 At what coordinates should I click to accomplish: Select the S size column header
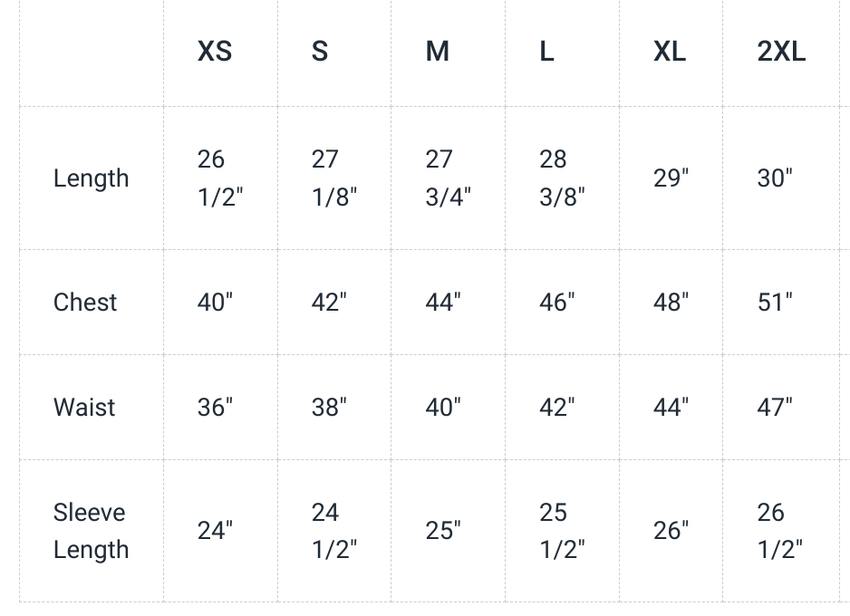coord(319,52)
